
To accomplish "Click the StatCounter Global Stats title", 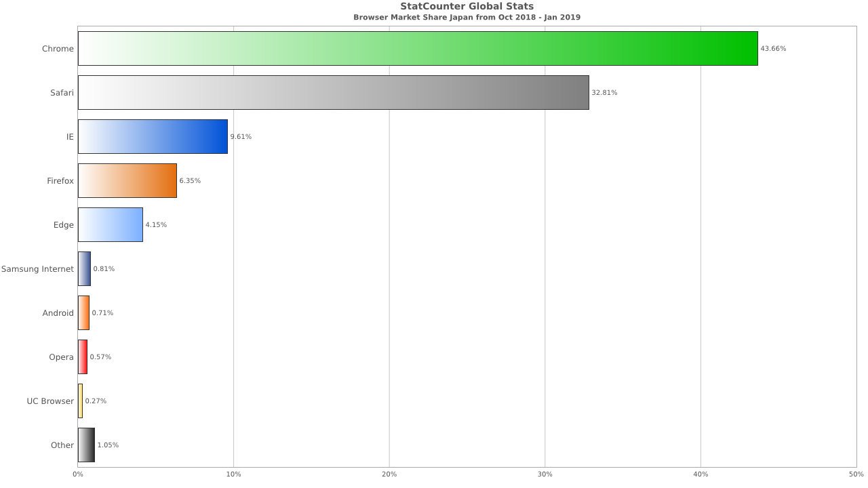I will [467, 7].
